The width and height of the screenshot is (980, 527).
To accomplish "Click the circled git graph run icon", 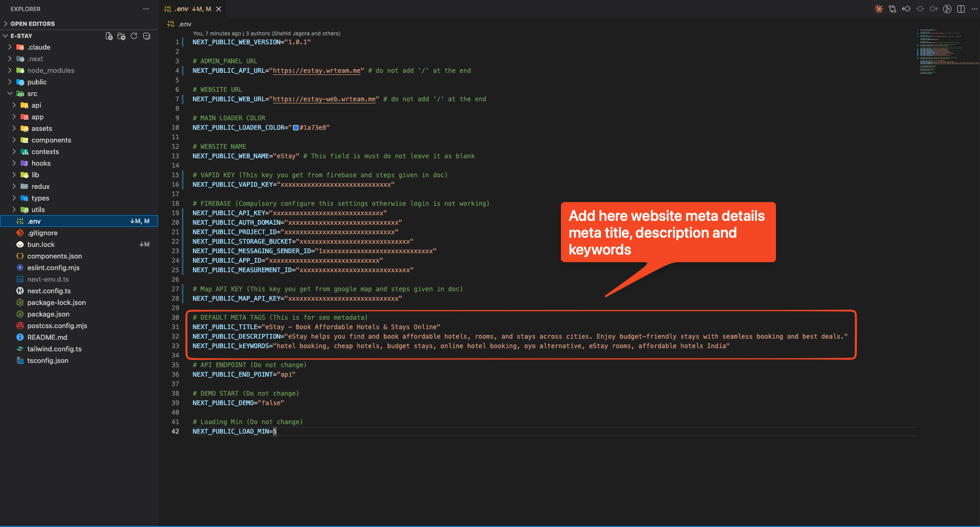I will pyautogui.click(x=947, y=9).
